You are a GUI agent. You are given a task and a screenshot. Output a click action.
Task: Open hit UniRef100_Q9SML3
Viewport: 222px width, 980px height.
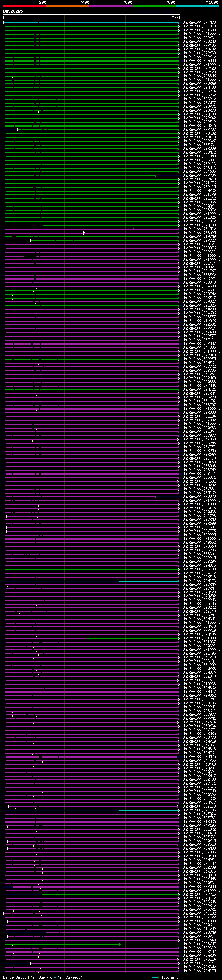point(199,168)
